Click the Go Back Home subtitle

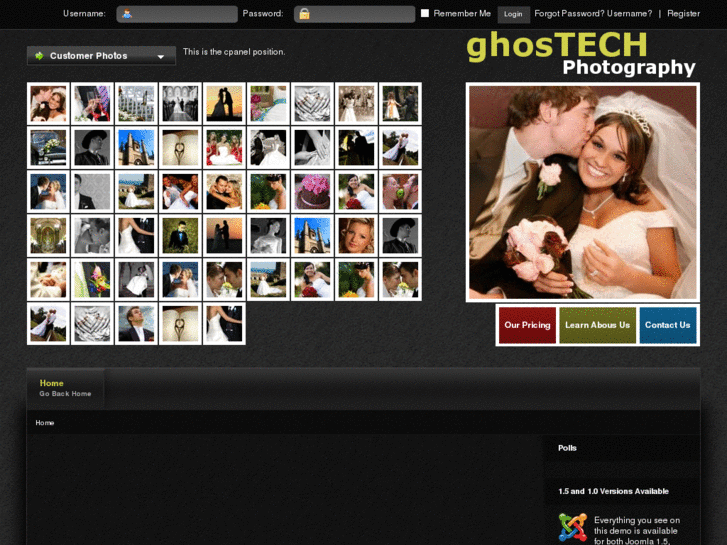click(x=65, y=394)
